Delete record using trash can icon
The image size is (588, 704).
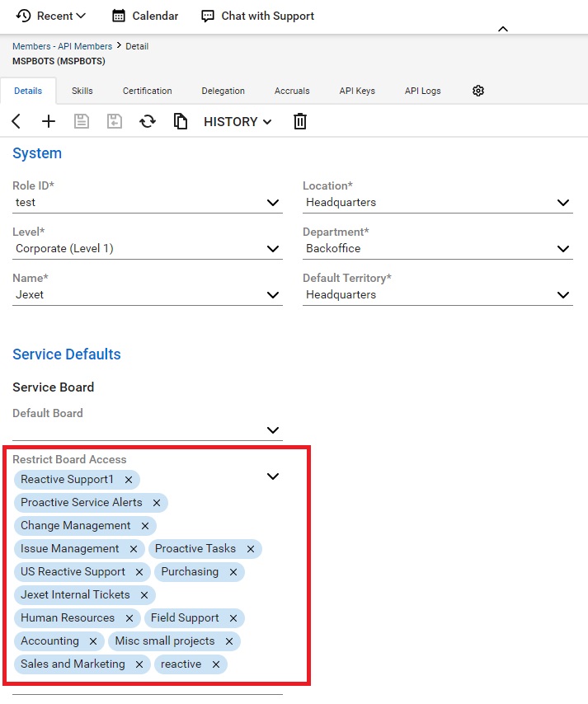coord(300,121)
